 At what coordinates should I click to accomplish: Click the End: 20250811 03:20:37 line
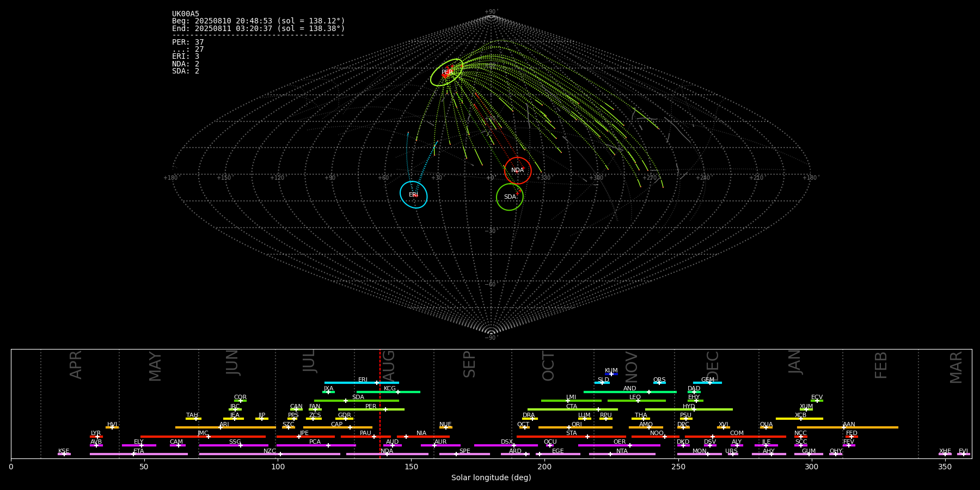tap(259, 28)
